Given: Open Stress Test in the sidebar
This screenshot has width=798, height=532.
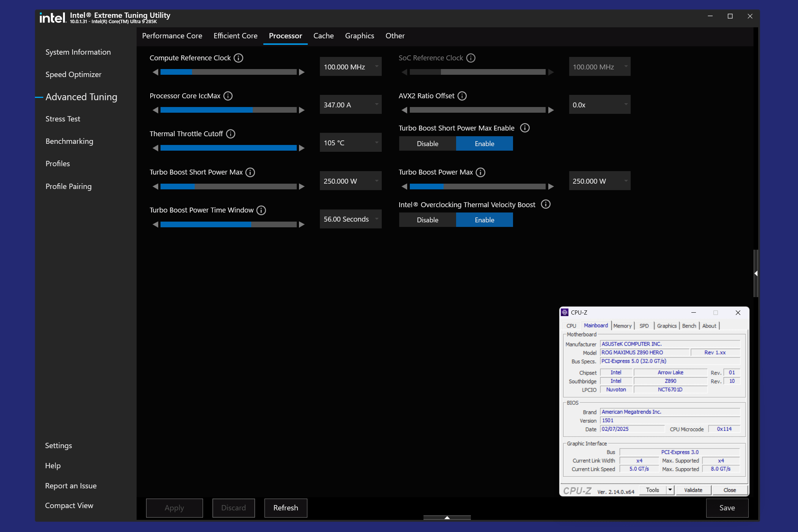Looking at the screenshot, I should (63, 119).
